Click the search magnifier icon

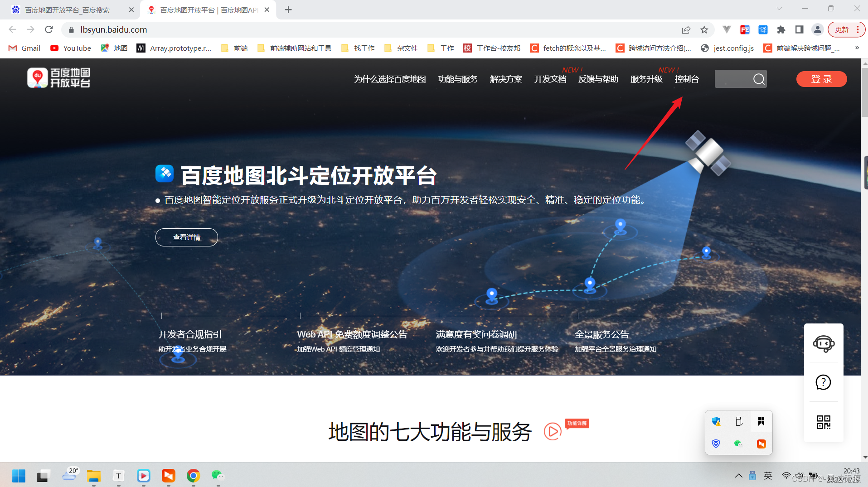pyautogui.click(x=759, y=79)
